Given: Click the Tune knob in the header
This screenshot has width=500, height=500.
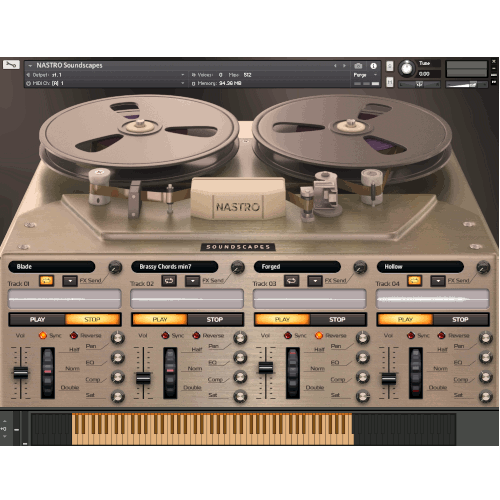Looking at the screenshot, I should click(x=406, y=68).
